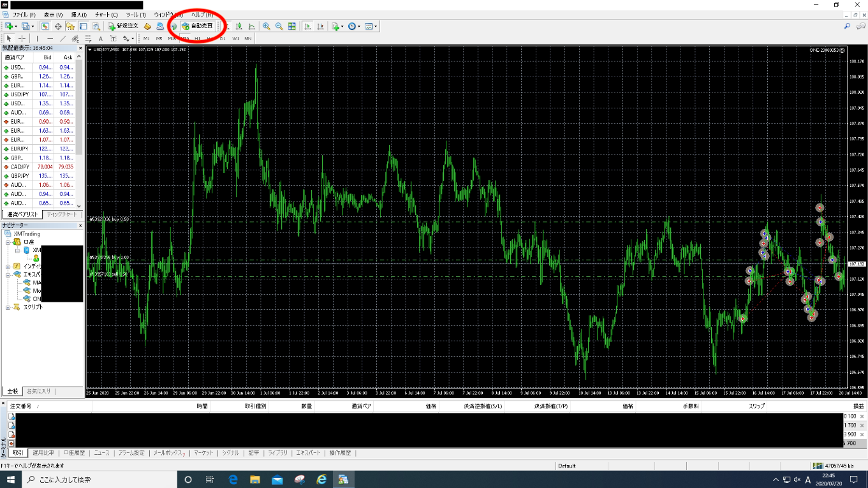Open the 表示(V) menu
The width and height of the screenshot is (868, 488).
coord(54,14)
